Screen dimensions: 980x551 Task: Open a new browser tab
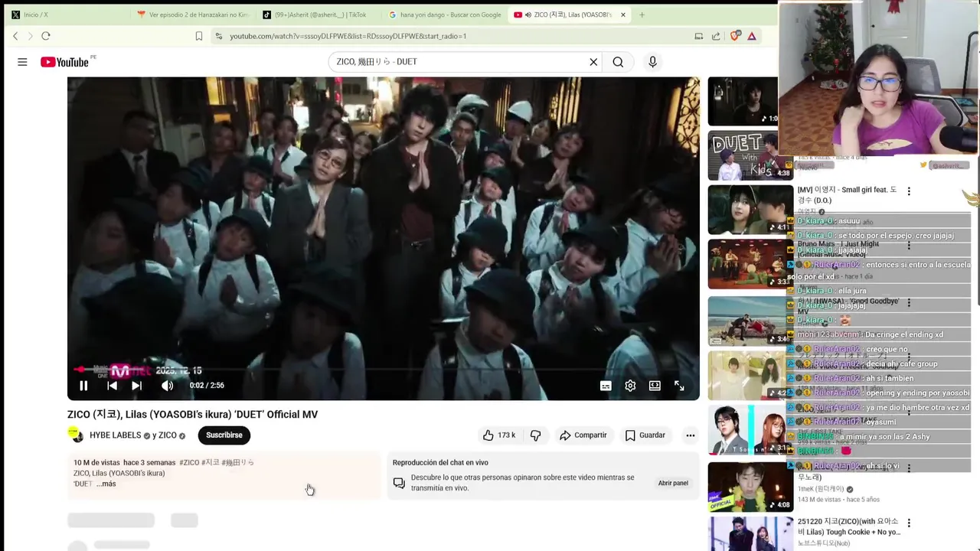[642, 15]
